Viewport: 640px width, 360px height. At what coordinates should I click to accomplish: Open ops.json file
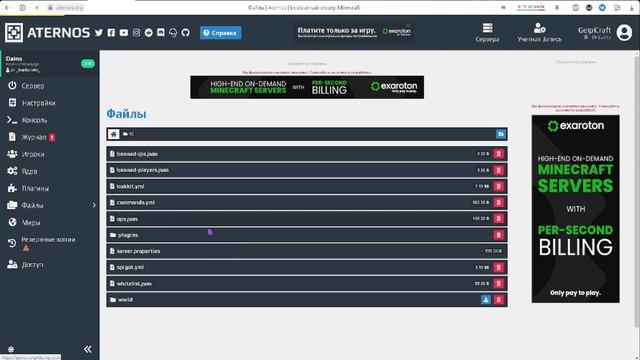[x=127, y=219]
